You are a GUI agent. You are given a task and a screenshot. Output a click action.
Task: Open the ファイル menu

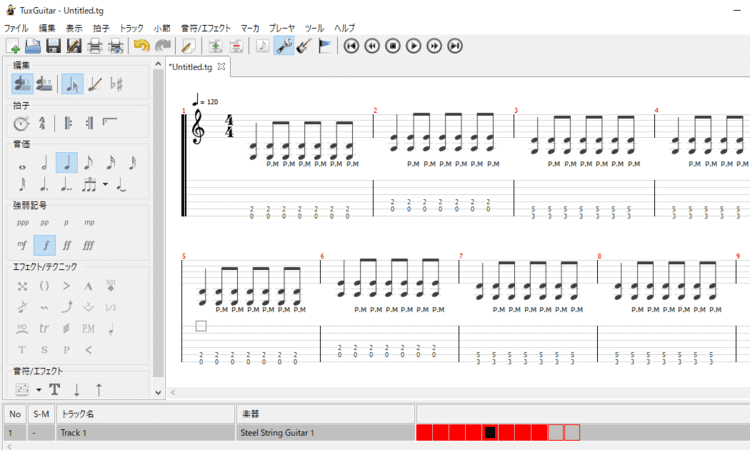pyautogui.click(x=16, y=28)
